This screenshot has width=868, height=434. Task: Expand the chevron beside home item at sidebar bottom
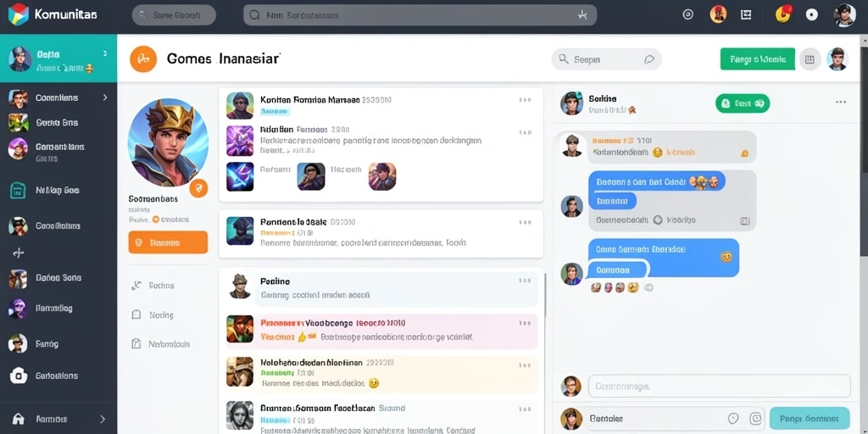[103, 419]
